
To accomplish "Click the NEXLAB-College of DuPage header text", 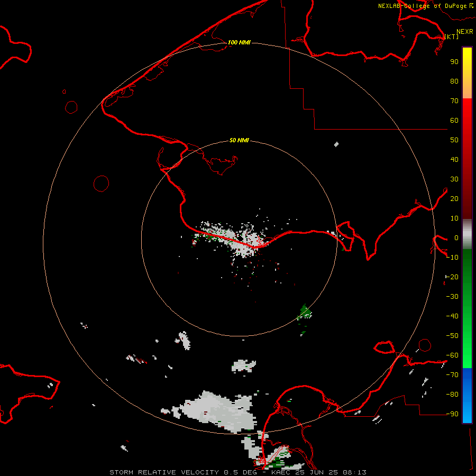I will [422, 6].
